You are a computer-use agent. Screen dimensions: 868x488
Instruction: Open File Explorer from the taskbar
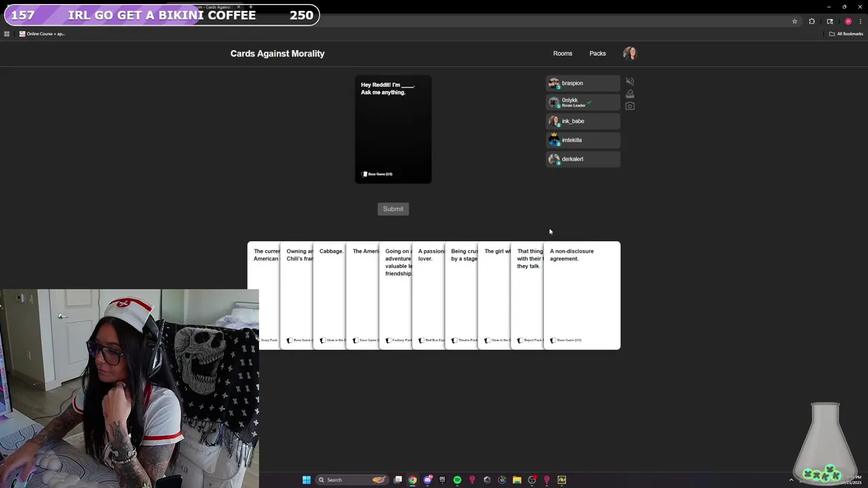tap(517, 480)
